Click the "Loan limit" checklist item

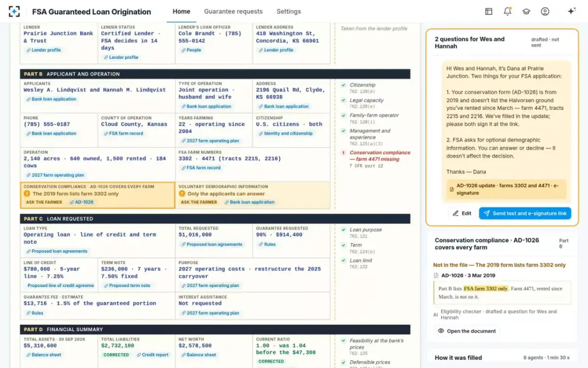pyautogui.click(x=362, y=261)
